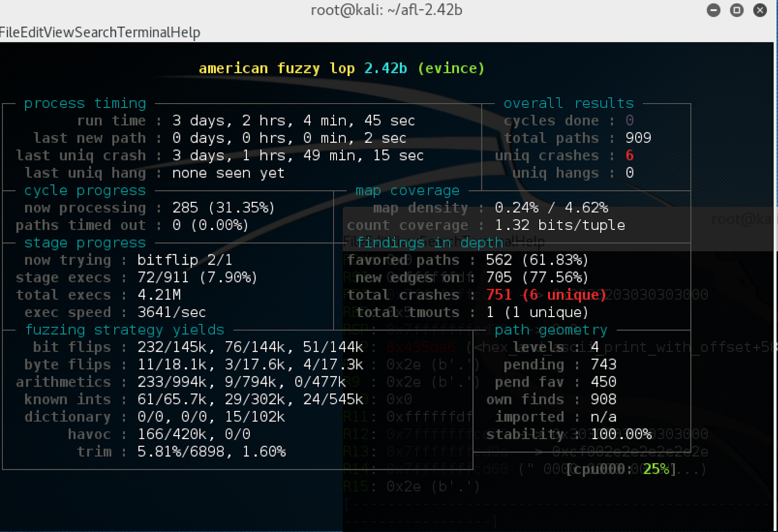
Task: Click byte flips value "11/18.1k, 3/17.6k, 4/17.3k"
Action: [x=250, y=365]
